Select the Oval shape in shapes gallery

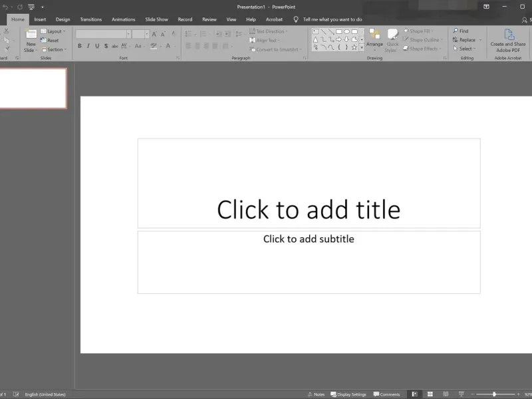346,31
